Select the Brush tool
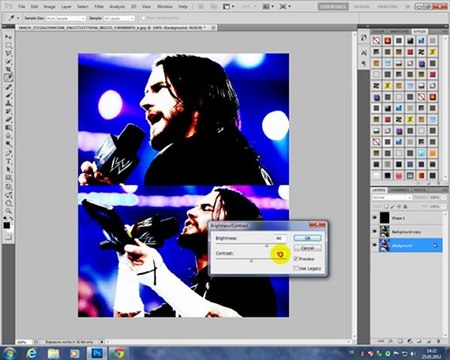Screen dimensions: 450x360 [8, 94]
